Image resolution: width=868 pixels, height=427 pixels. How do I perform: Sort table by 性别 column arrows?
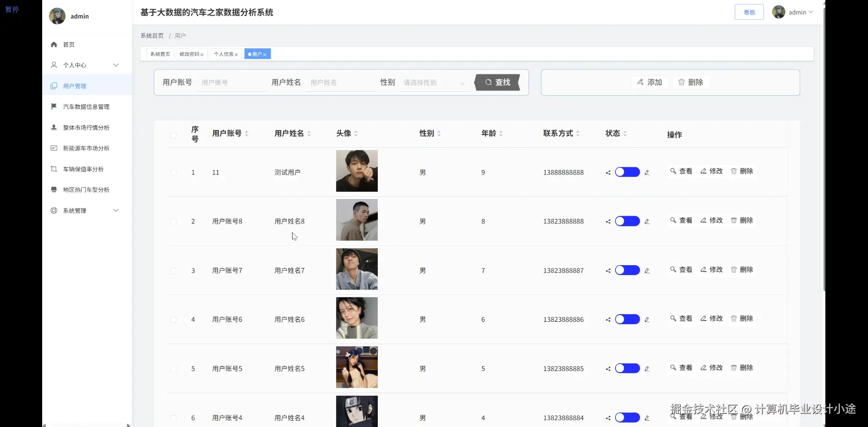(x=439, y=133)
